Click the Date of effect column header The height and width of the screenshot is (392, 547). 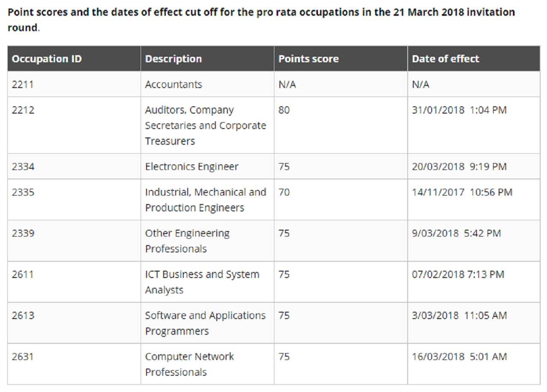click(446, 59)
